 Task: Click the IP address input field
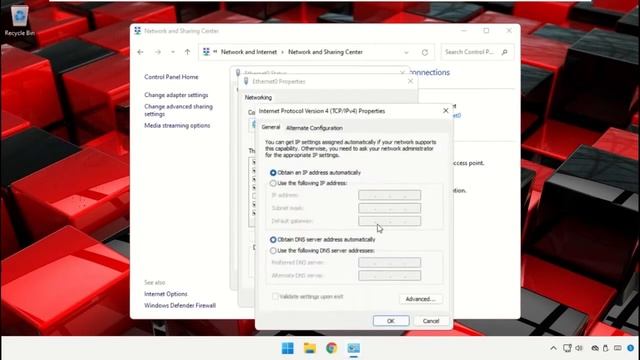[389, 195]
